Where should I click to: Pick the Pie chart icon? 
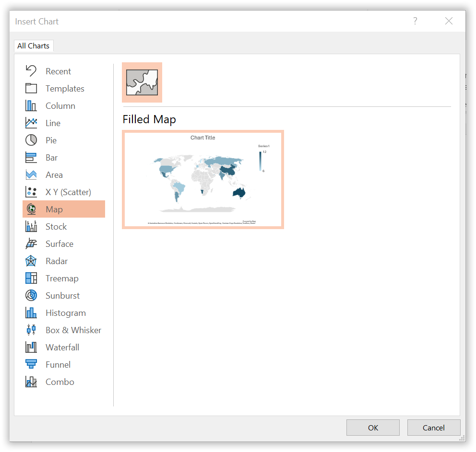[31, 140]
